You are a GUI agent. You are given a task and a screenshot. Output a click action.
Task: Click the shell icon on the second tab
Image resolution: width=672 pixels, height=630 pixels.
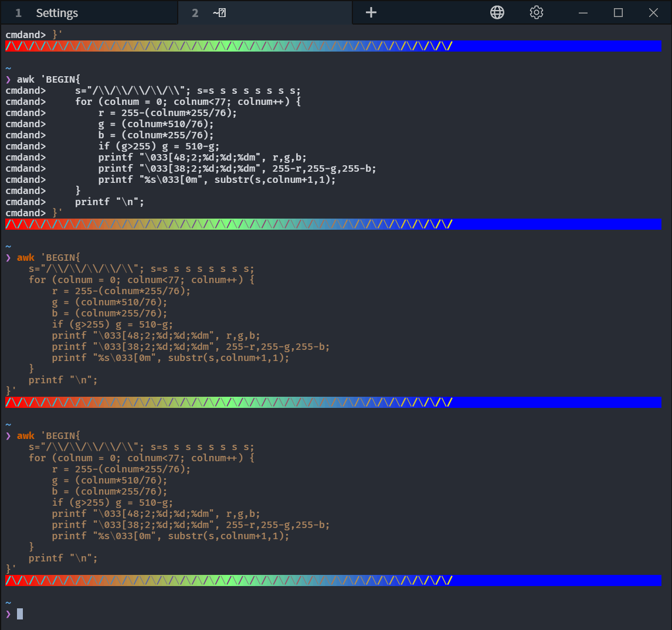[219, 12]
